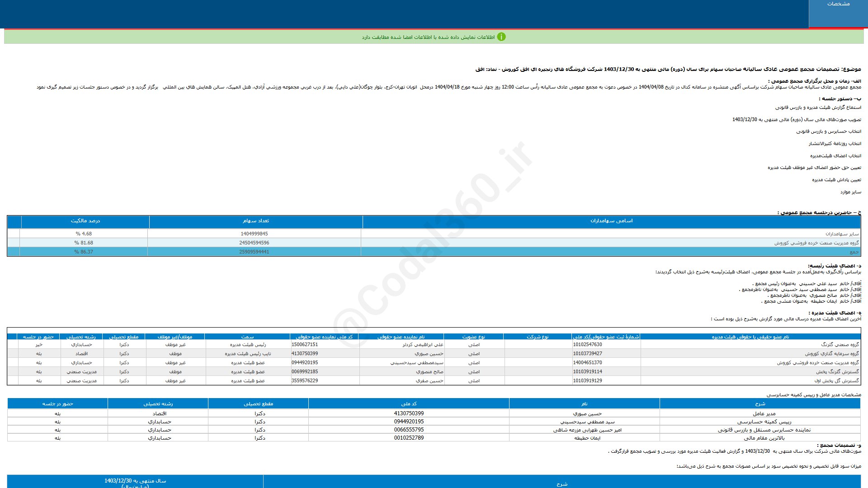
Task: Select representative code 1500627151
Action: [x=305, y=345]
